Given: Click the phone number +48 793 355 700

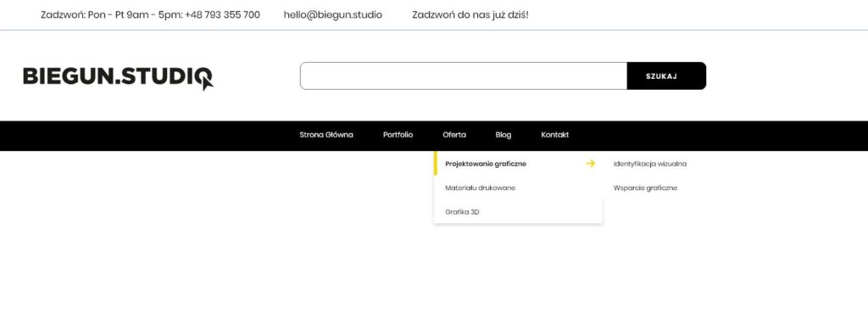Looking at the screenshot, I should tap(222, 15).
